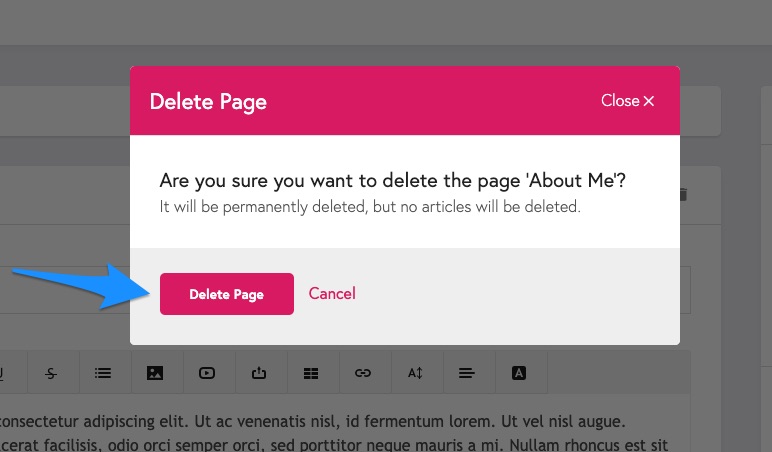Insert an image into the page
This screenshot has width=772, height=452.
click(x=155, y=373)
